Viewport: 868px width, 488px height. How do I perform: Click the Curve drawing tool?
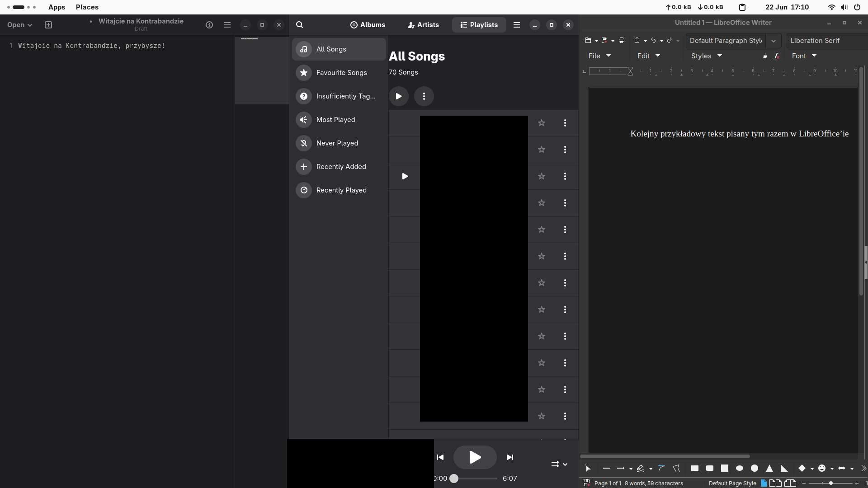661,469
